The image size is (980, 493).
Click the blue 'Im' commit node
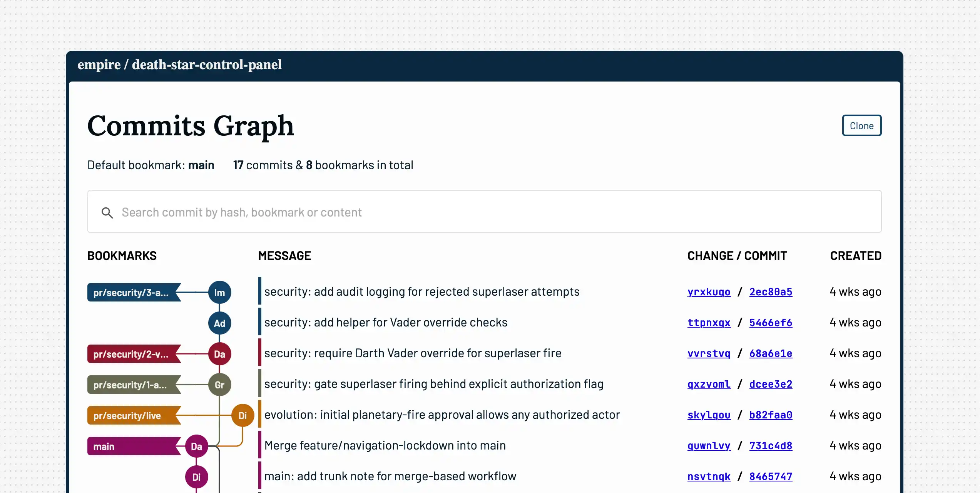coord(219,292)
